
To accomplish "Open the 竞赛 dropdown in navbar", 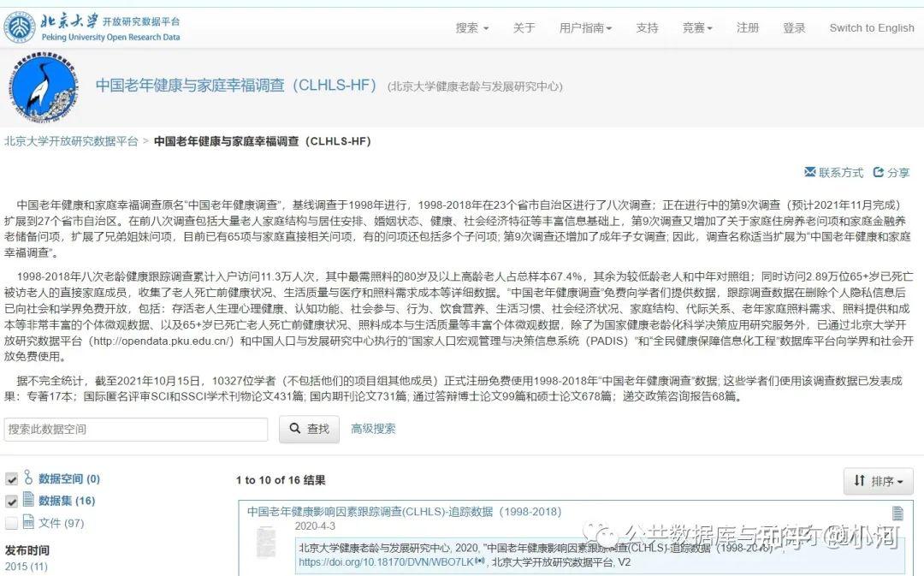I will tap(697, 27).
